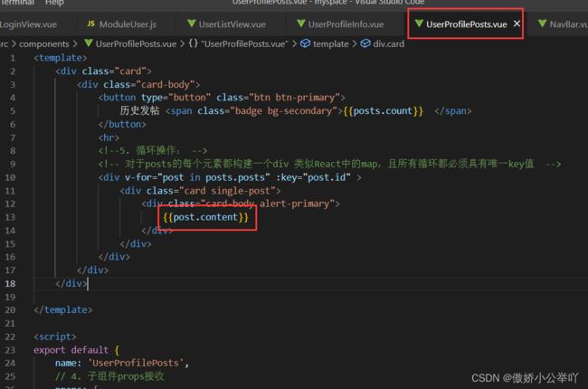Click the Vue icon on NavBar.vue tab
The height and width of the screenshot is (389, 588).
[x=542, y=24]
